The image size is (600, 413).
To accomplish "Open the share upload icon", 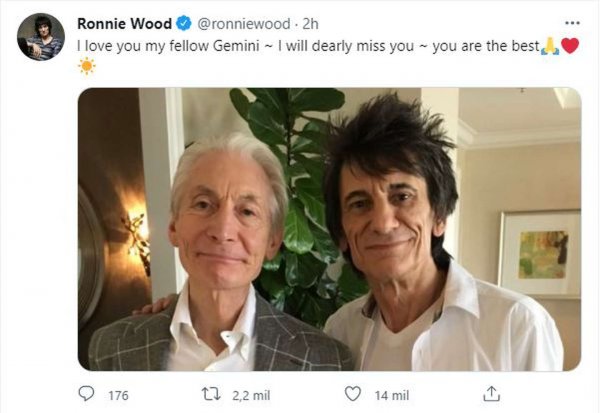I will (491, 394).
